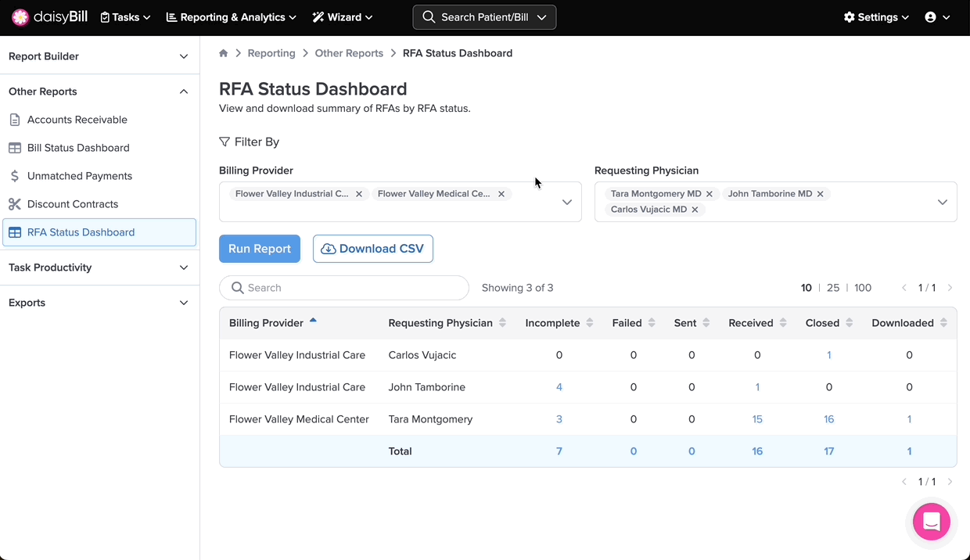Sort table by Downloaded column
970x560 pixels.
[943, 323]
